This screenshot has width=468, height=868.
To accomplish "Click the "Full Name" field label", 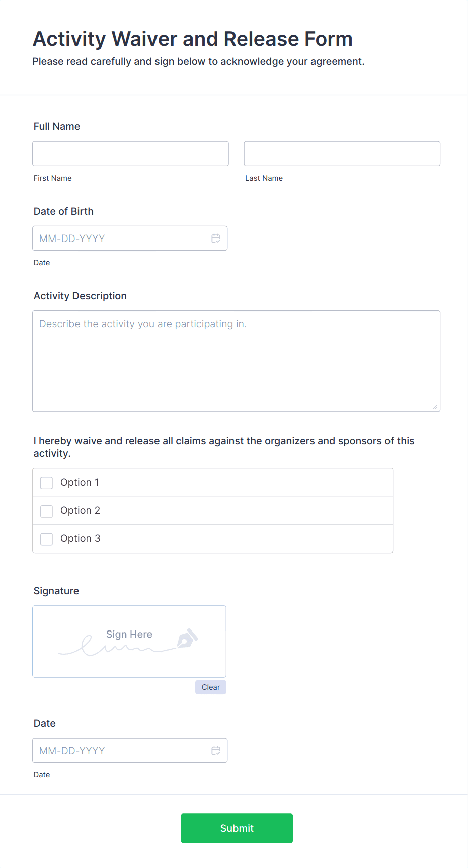I will point(57,126).
